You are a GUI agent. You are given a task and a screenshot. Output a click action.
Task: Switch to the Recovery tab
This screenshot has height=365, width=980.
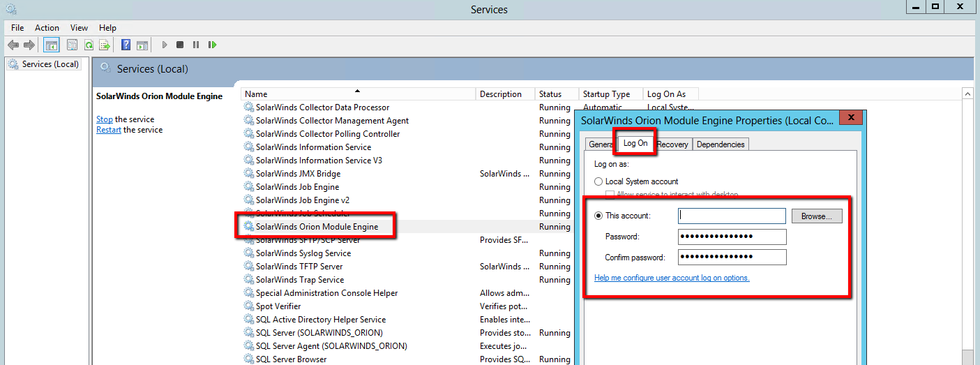coord(672,144)
